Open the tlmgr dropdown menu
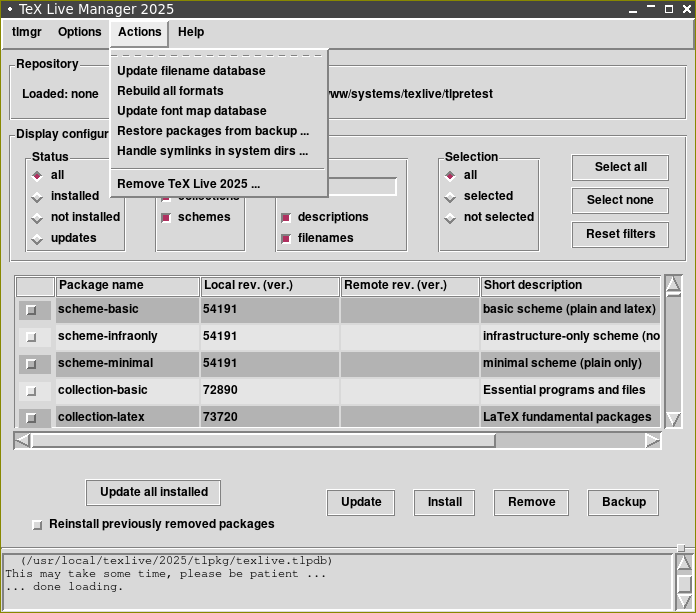This screenshot has height=613, width=696. click(x=26, y=32)
